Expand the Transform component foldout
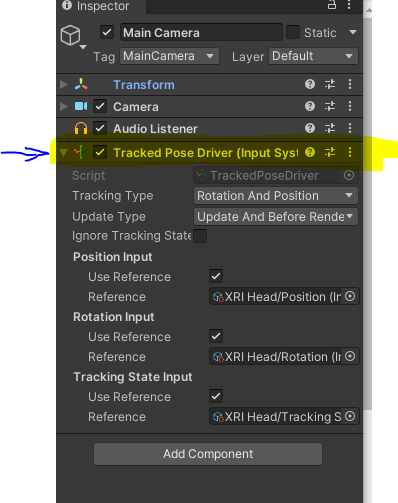 [x=63, y=84]
